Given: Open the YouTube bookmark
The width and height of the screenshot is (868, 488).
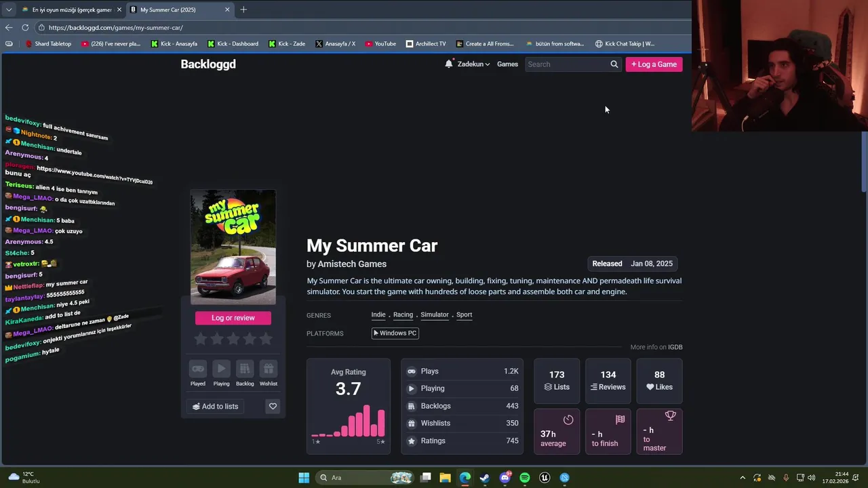Looking at the screenshot, I should click(x=380, y=43).
